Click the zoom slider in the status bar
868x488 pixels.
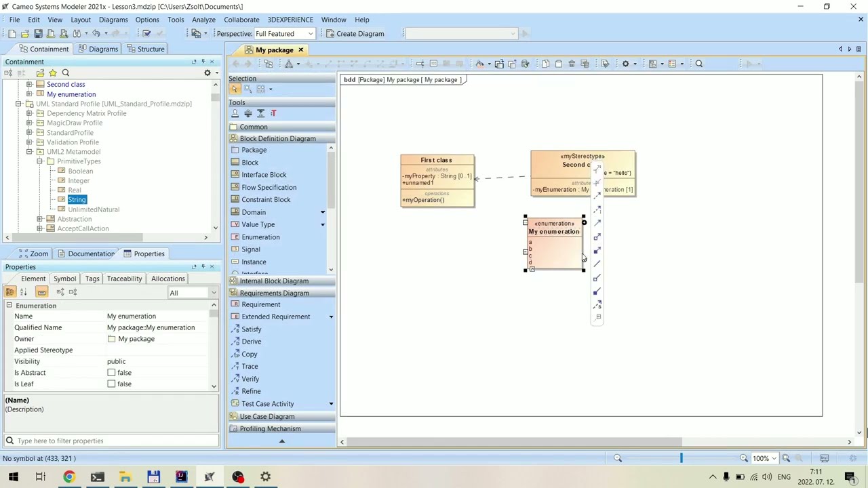click(681, 458)
